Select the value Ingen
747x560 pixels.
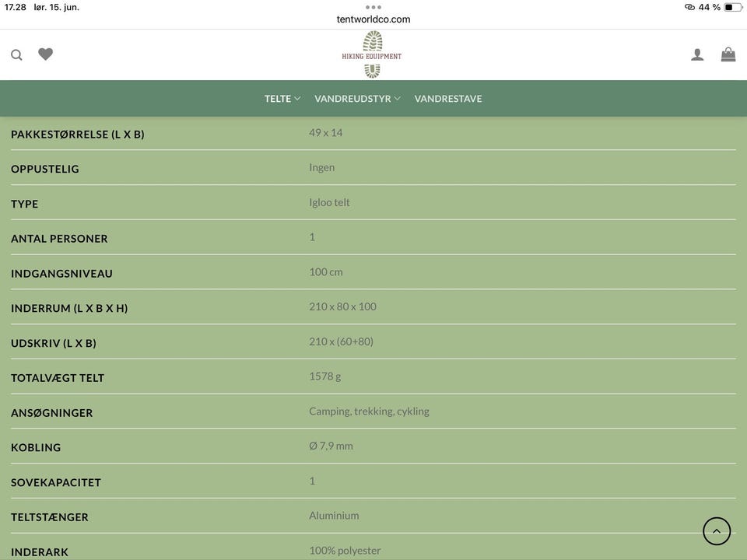321,168
